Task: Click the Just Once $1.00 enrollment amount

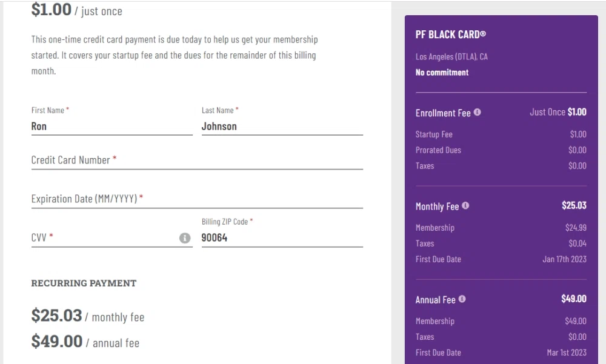Action: 558,113
